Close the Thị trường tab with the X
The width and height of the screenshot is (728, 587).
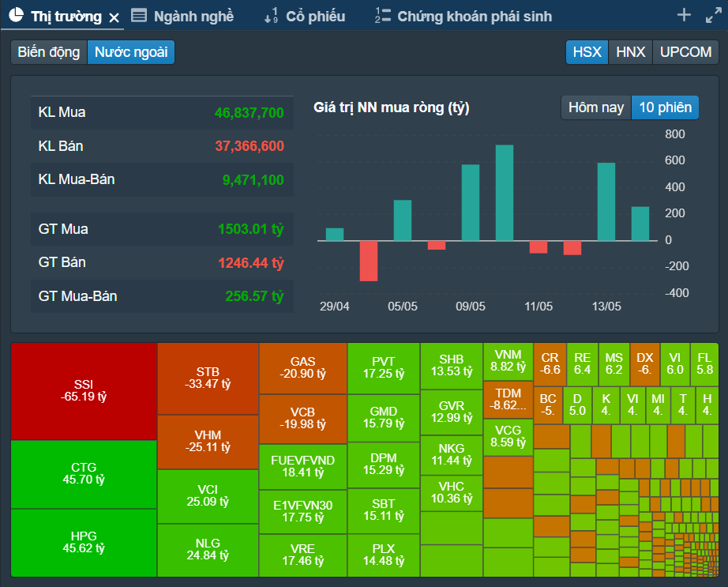click(x=114, y=17)
